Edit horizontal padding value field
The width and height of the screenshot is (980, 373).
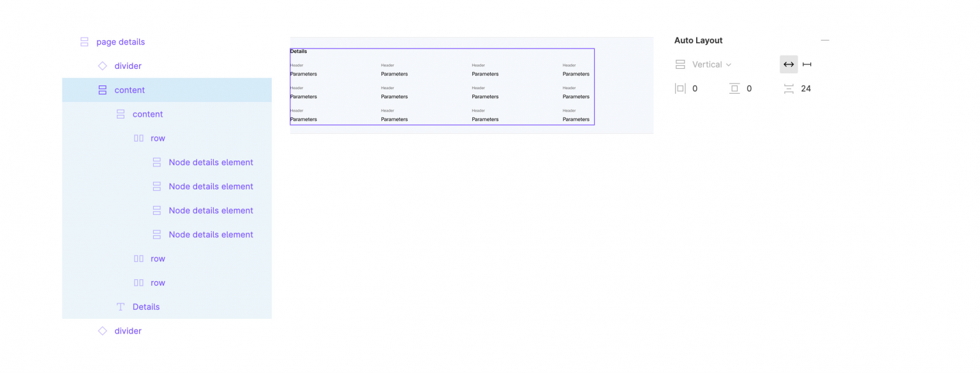(x=695, y=89)
